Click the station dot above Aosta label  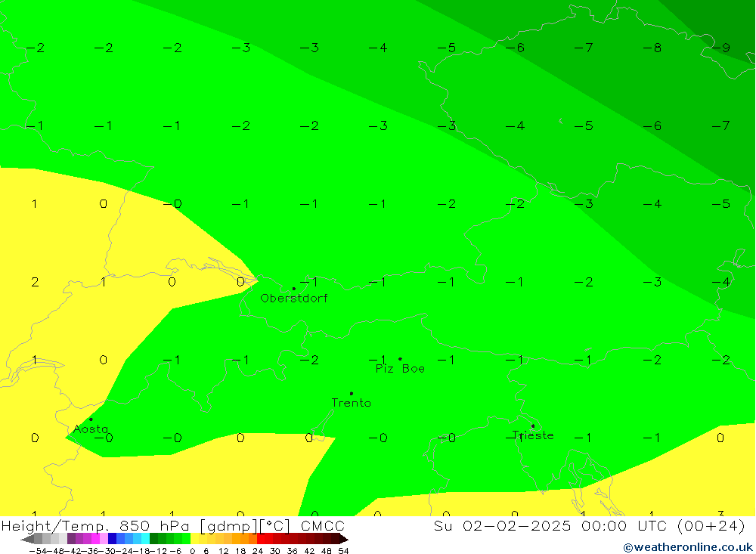tap(91, 419)
